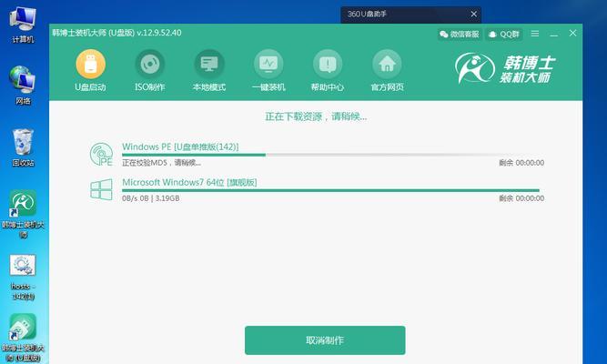Click the Windows7 remaining time 00:00:00
Viewport: 607px width, 364px height.
click(x=521, y=198)
